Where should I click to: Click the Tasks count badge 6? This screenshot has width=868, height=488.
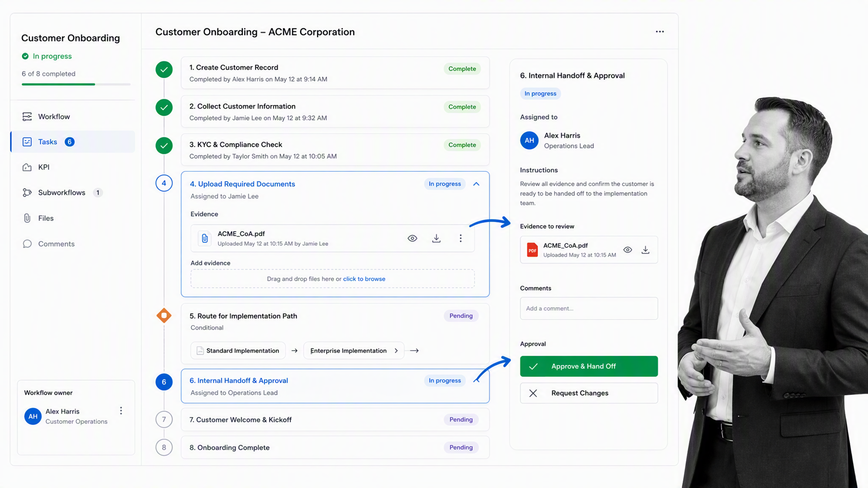tap(70, 142)
